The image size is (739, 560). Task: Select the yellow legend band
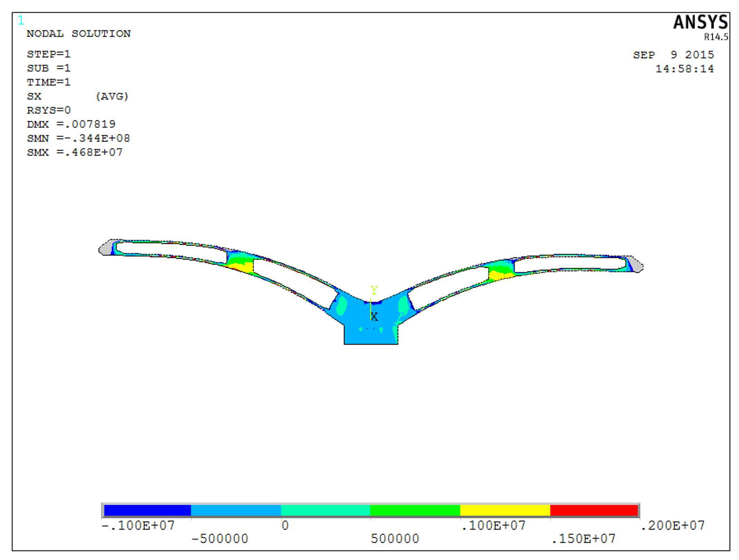coord(505,510)
